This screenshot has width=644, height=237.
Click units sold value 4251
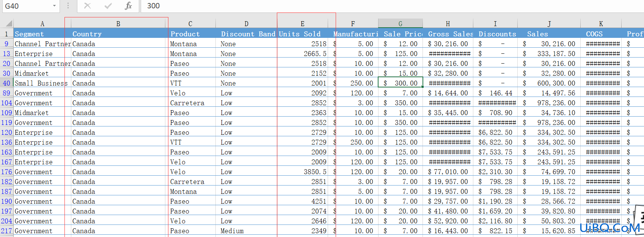point(302,201)
